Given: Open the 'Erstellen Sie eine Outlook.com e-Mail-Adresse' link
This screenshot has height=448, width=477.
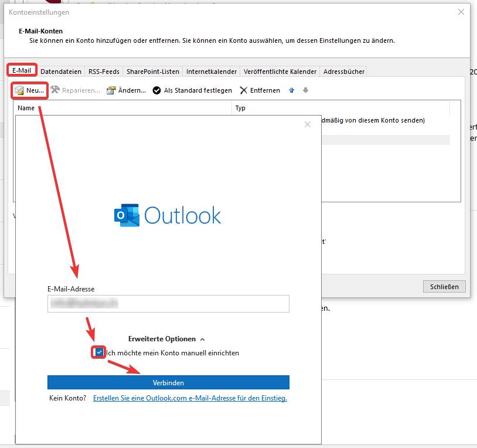Looking at the screenshot, I should (190, 398).
